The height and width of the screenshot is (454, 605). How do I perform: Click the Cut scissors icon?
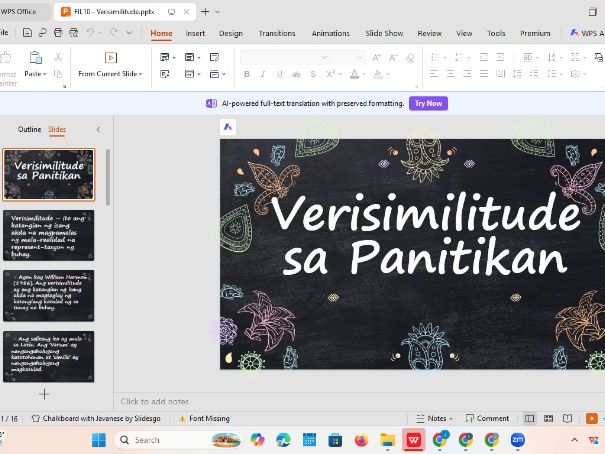click(x=58, y=57)
